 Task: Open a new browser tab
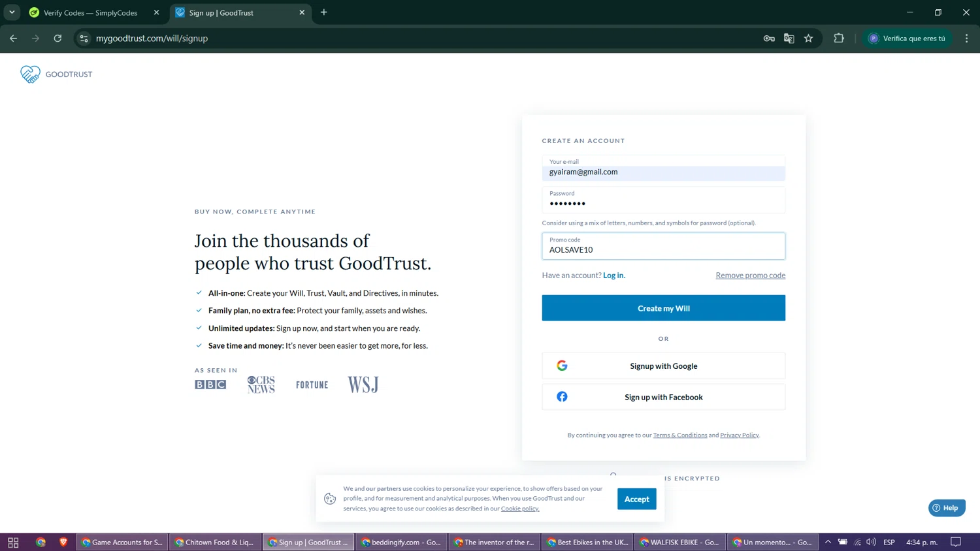tap(323, 12)
